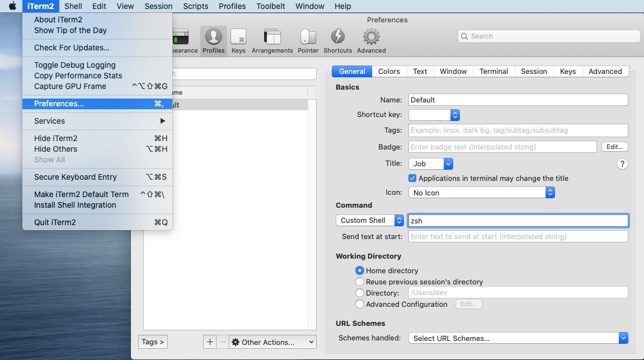The image size is (644, 360).
Task: Open the Appearance preferences pane
Action: (185, 41)
